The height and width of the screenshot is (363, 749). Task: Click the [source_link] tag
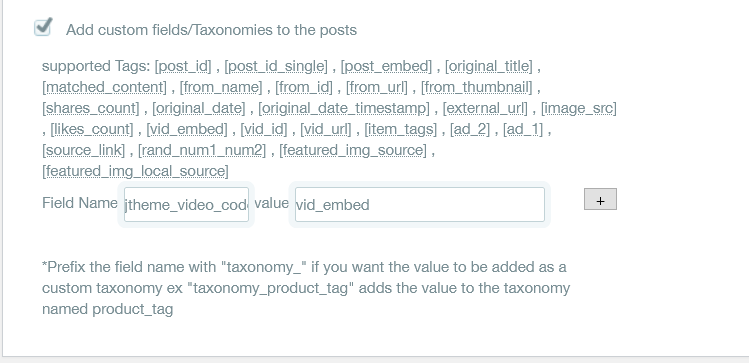pos(84,150)
